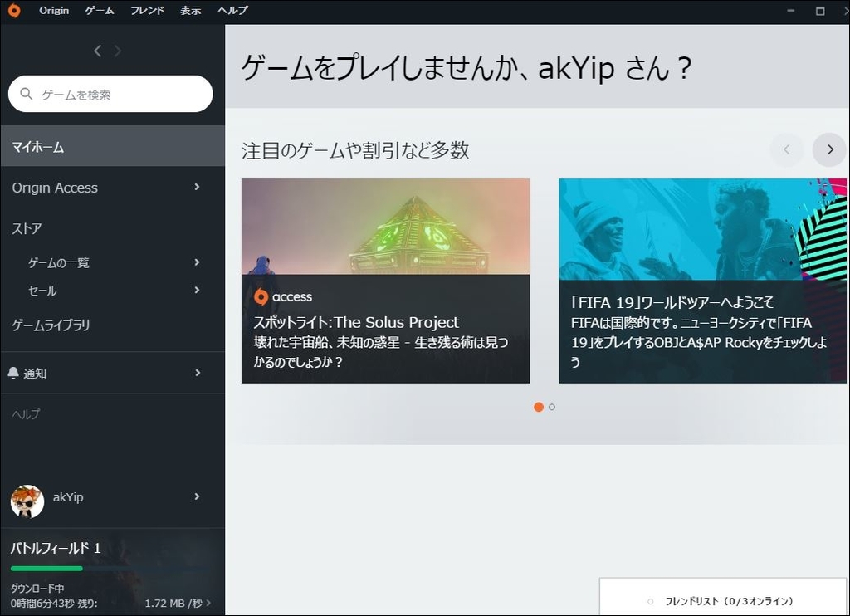Screen dimensions: 850x616
Task: Show next featured games with right arrow
Action: [x=829, y=149]
